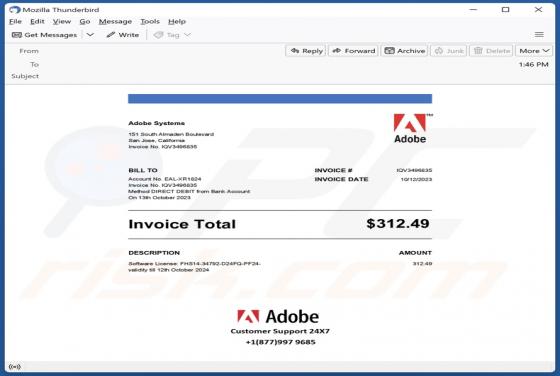Click the BILL TO heading
Image resolution: width=560 pixels, height=376 pixels.
[x=143, y=170]
